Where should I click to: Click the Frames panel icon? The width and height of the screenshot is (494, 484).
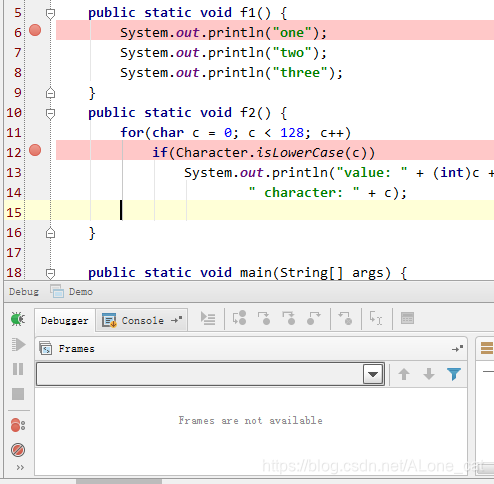click(x=46, y=349)
